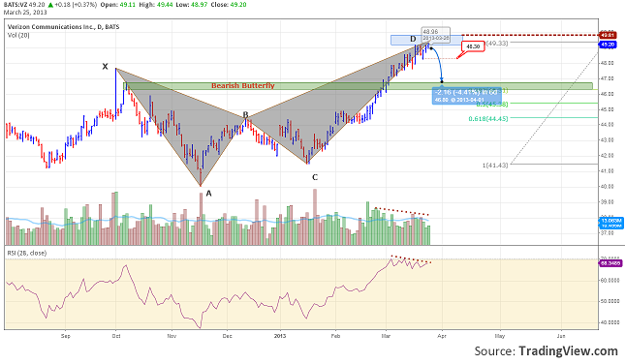Screen dimensions: 625x364
Task: Select point D label near top
Action: (413, 39)
